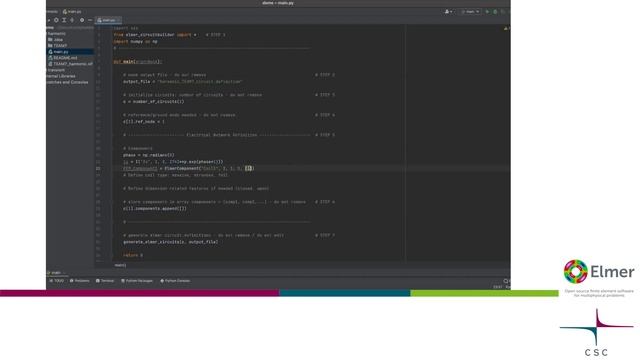This screenshot has height=360, width=640.
Task: Open the user account dropdown
Action: [448, 12]
